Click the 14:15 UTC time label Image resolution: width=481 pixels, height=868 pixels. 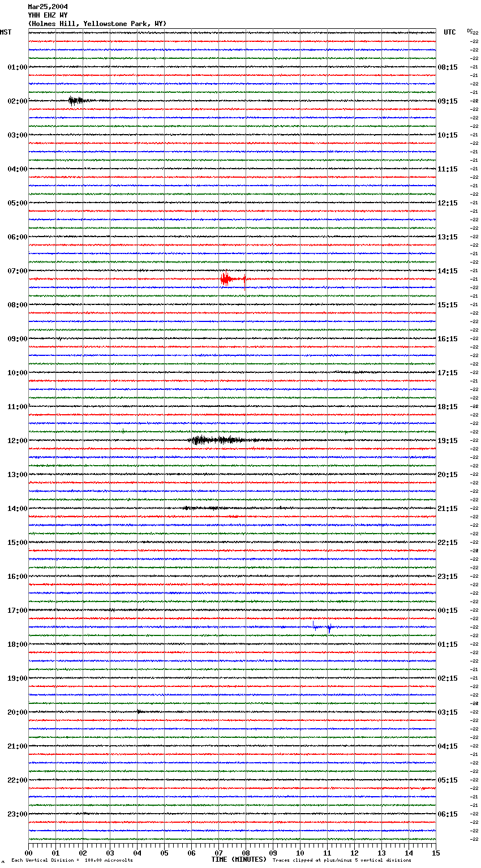coord(448,271)
